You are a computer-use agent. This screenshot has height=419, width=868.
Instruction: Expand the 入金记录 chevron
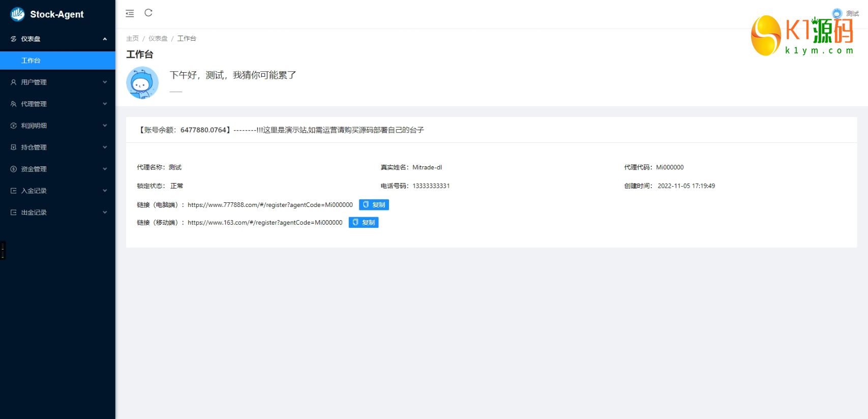pos(105,191)
